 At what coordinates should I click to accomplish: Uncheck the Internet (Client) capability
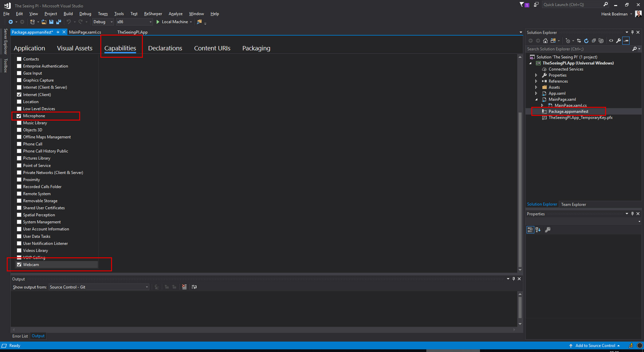click(19, 95)
